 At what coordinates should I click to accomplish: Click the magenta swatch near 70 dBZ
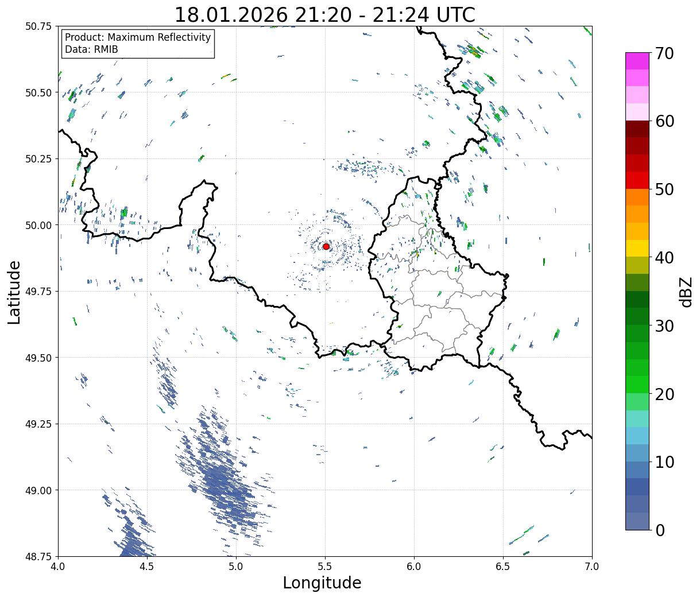(x=637, y=61)
